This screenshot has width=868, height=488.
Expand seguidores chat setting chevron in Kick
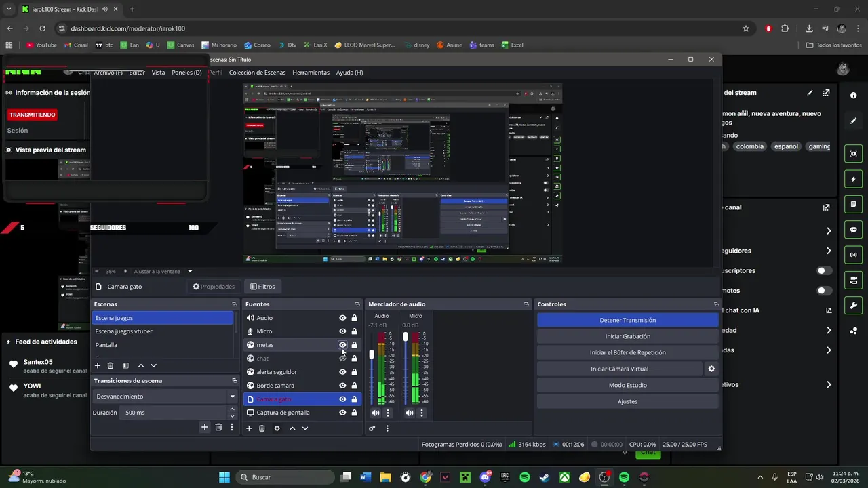click(829, 251)
